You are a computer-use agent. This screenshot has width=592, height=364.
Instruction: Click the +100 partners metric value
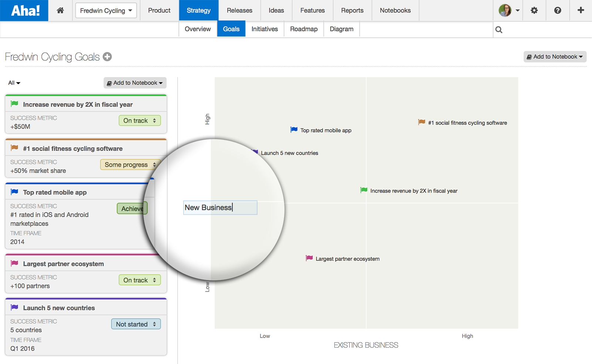coord(30,286)
